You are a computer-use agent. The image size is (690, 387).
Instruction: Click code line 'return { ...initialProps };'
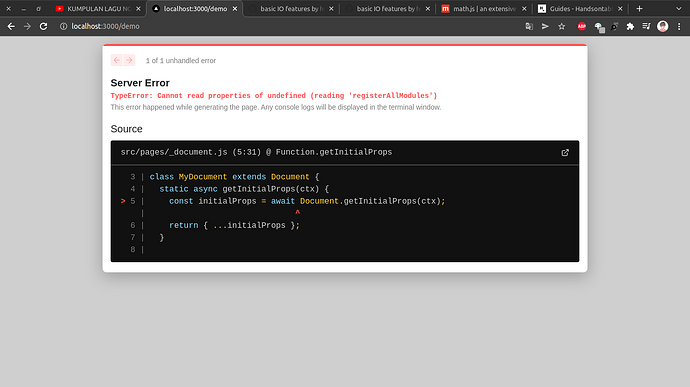(x=235, y=225)
